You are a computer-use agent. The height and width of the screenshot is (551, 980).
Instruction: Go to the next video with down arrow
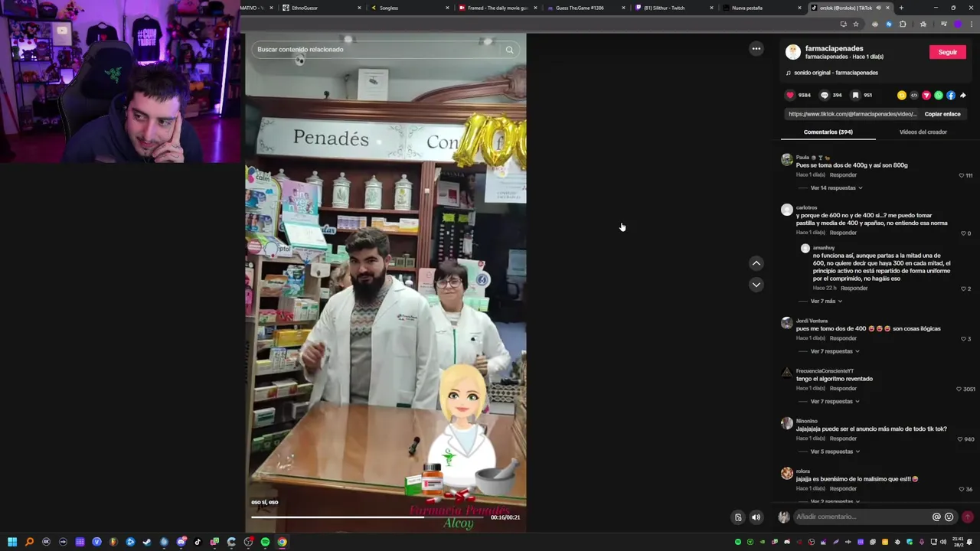[756, 284]
